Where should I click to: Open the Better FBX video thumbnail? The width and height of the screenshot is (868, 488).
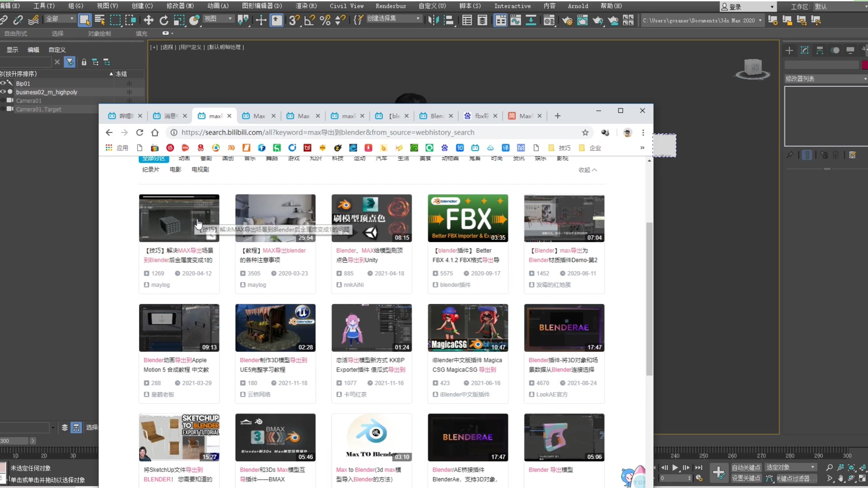(x=467, y=218)
